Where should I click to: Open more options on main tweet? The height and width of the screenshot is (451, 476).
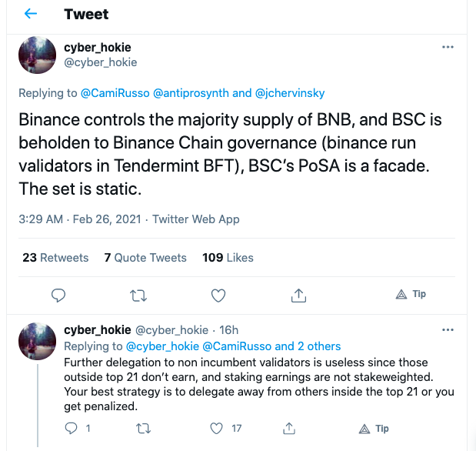pyautogui.click(x=448, y=47)
